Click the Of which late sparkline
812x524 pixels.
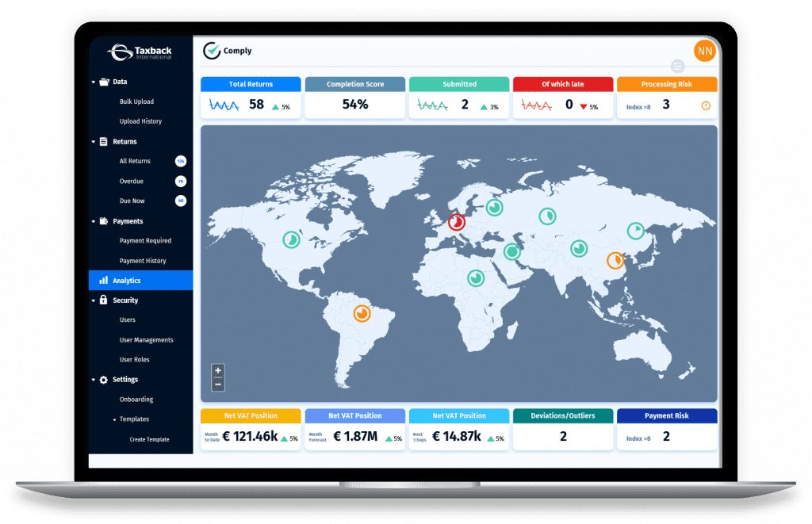(x=537, y=105)
